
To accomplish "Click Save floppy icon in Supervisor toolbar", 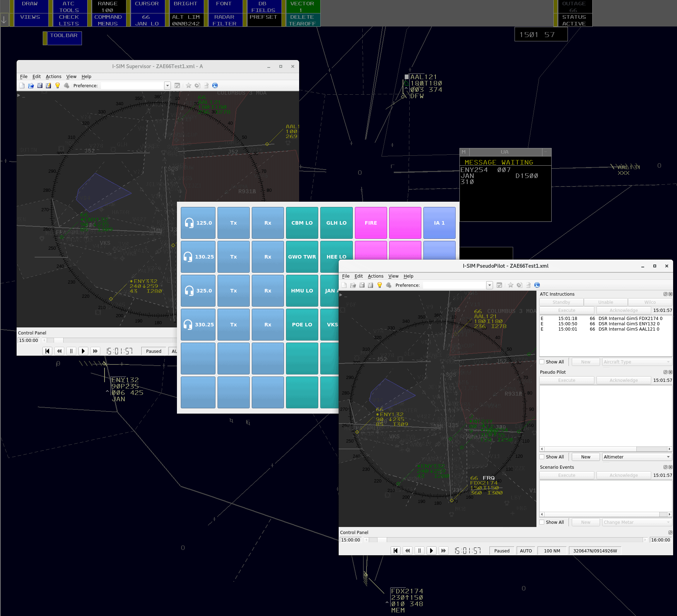I will point(40,85).
